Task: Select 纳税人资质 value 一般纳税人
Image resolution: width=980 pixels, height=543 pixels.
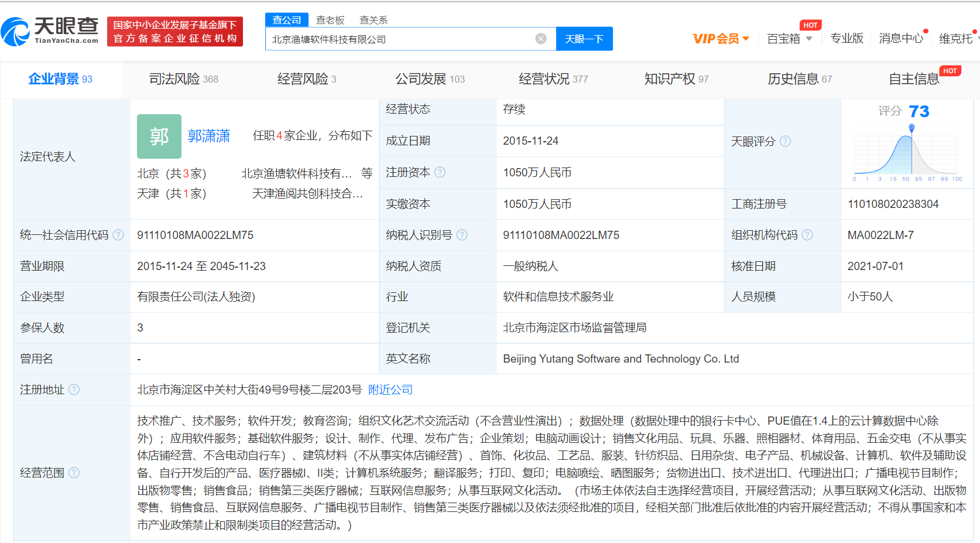Action: tap(530, 266)
